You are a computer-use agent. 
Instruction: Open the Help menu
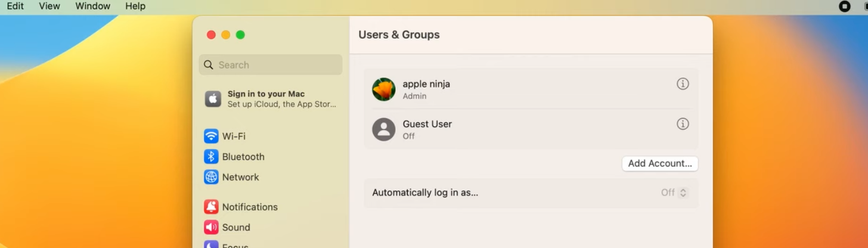pyautogui.click(x=135, y=6)
